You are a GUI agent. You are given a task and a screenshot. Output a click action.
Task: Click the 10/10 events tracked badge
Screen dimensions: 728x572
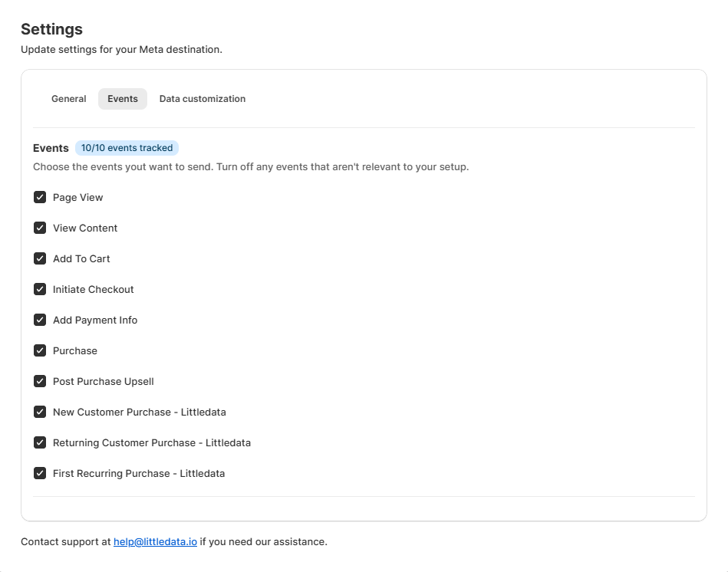[127, 148]
